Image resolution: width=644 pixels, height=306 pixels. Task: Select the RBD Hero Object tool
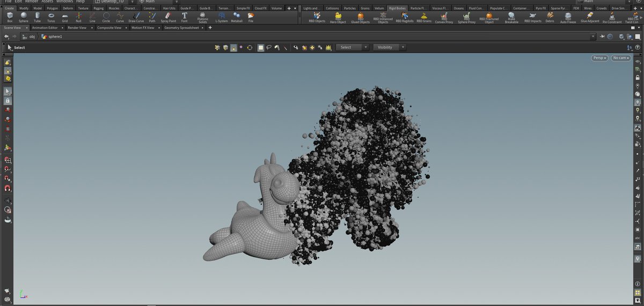pyautogui.click(x=338, y=18)
